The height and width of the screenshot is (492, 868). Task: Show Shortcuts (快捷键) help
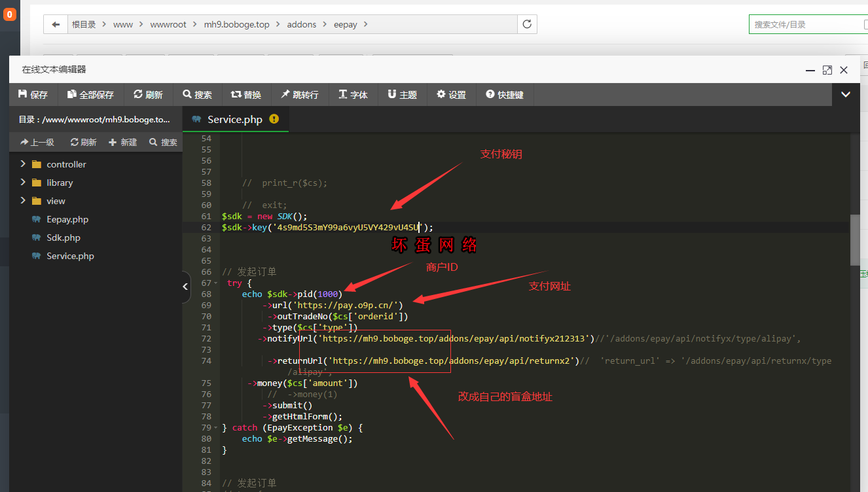pos(505,95)
